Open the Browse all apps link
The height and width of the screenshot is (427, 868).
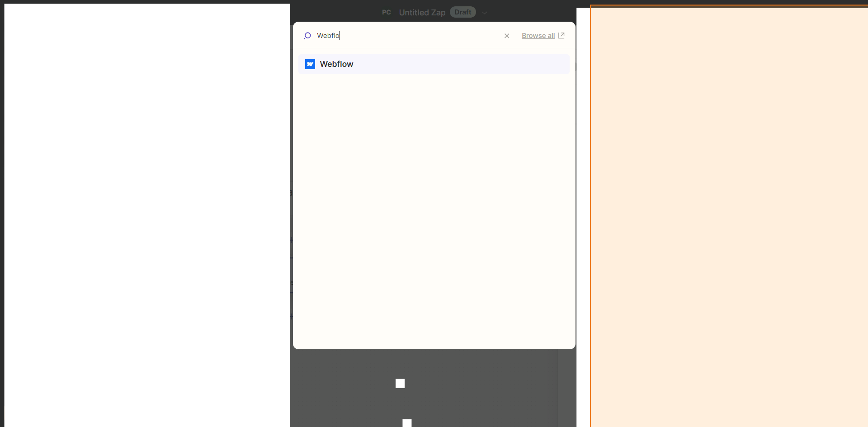538,36
